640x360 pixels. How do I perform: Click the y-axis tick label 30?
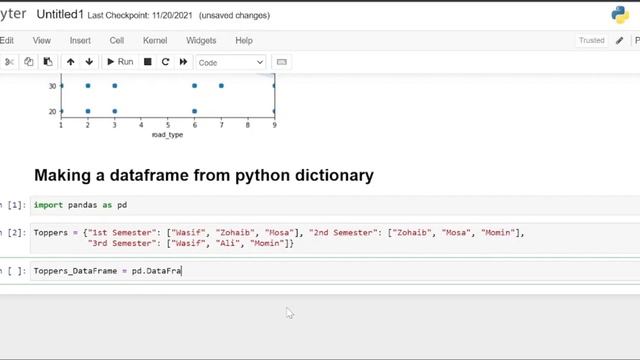pyautogui.click(x=52, y=86)
